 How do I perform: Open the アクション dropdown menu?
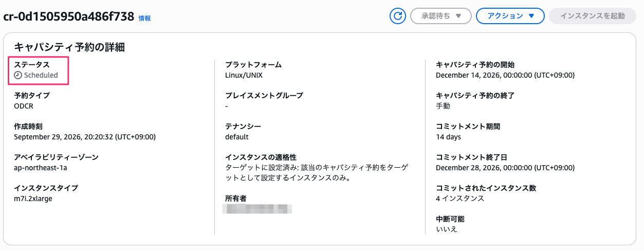tap(510, 16)
